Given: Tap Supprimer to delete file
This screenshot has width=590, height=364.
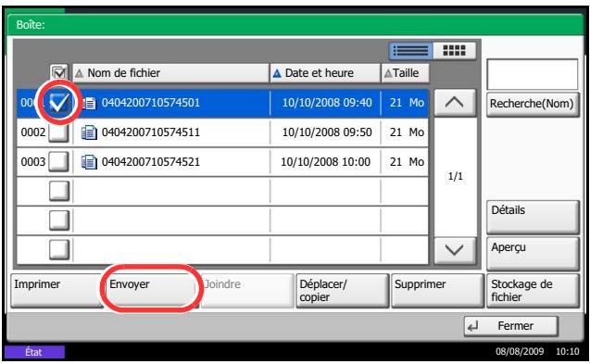Looking at the screenshot, I should [437, 291].
